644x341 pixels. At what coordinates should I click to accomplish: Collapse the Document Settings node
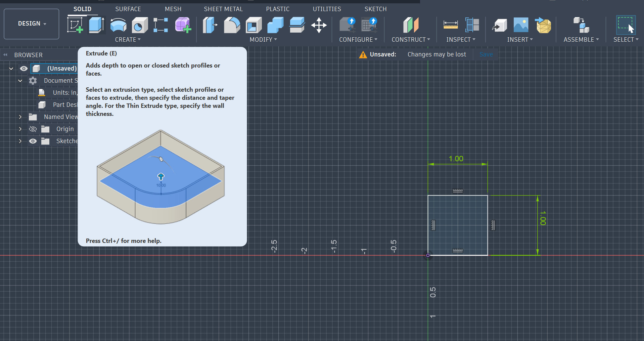[20, 81]
